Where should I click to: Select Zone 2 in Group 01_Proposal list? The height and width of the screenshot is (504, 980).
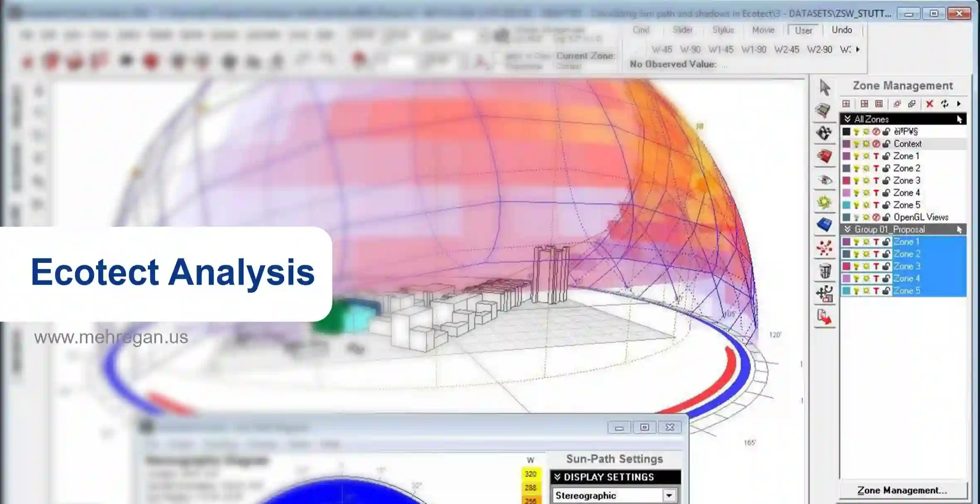coord(907,254)
